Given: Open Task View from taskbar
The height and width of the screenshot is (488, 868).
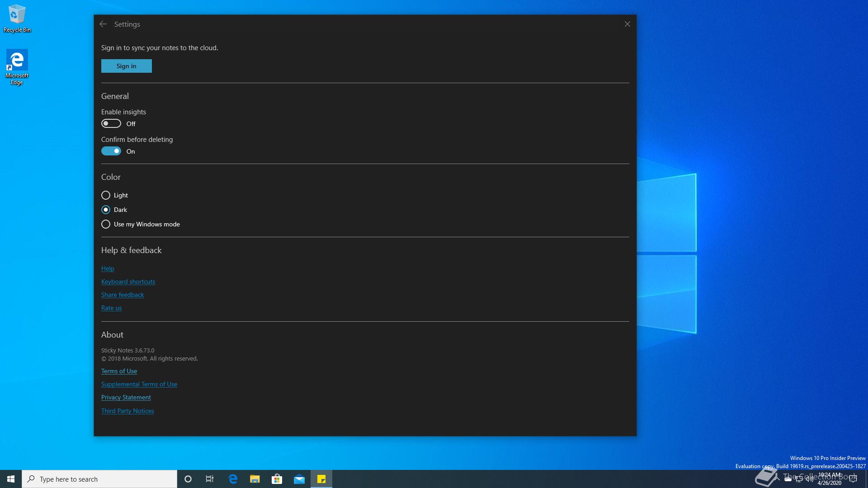Looking at the screenshot, I should pos(210,479).
